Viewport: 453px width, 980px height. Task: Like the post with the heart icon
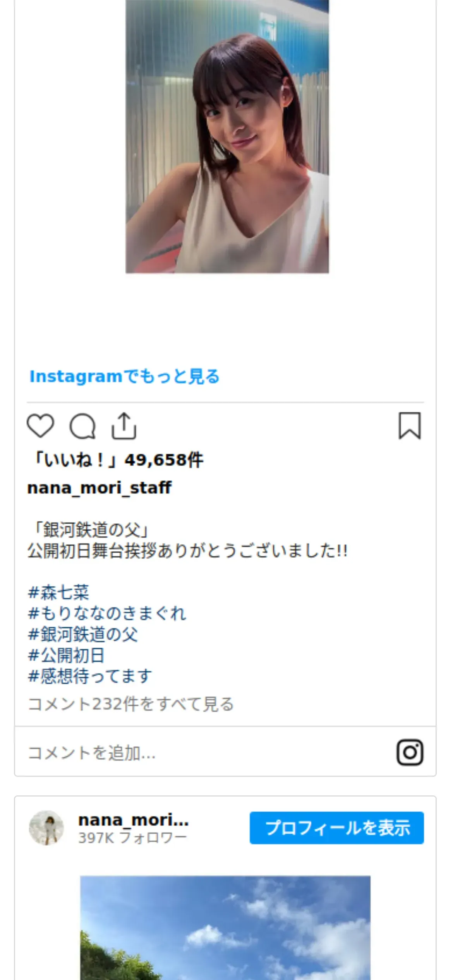[40, 426]
